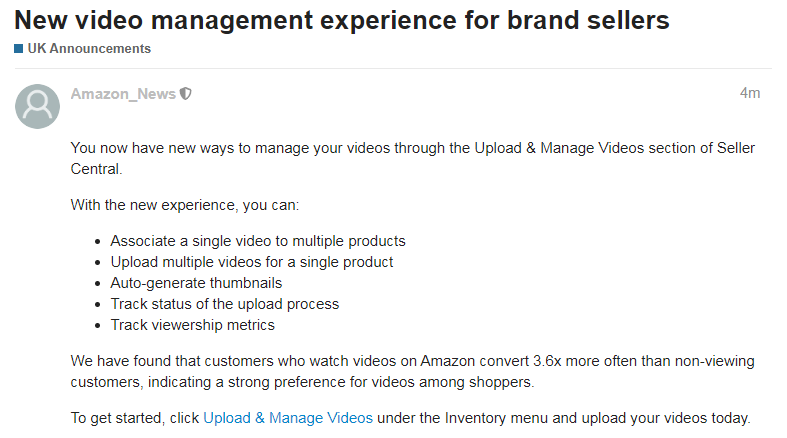Click the 'Track viewership metrics' bullet item

[x=192, y=325]
